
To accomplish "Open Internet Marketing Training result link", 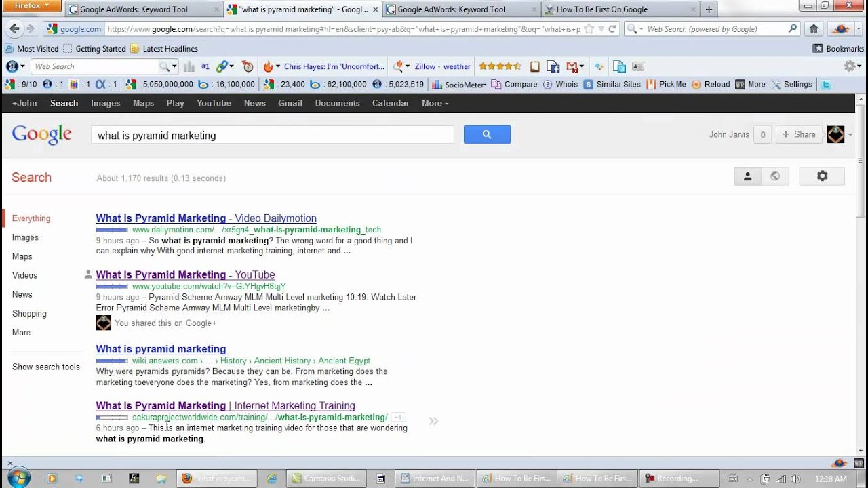I will point(226,405).
